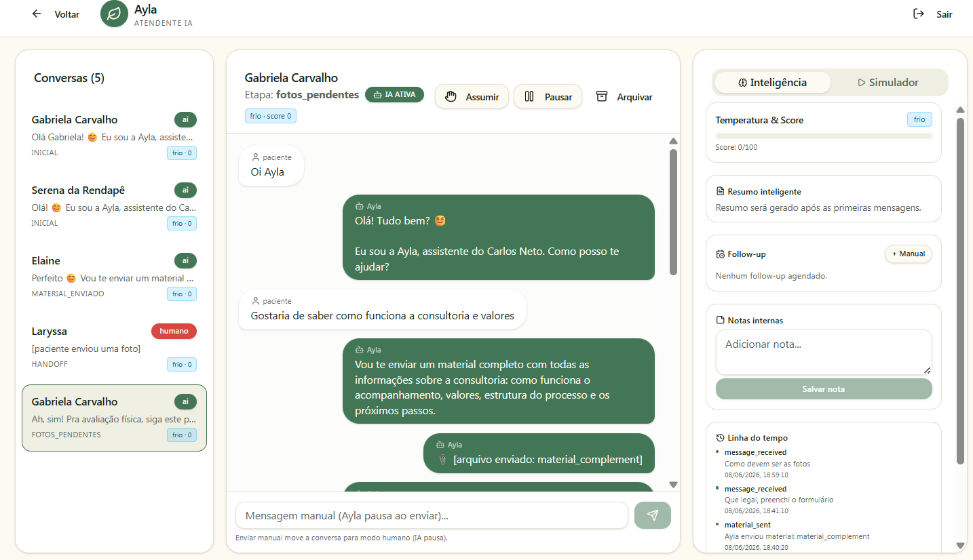The image size is (973, 560).
Task: Open the first Gabriela Carvalho conversation (INICIAL)
Action: (114, 136)
